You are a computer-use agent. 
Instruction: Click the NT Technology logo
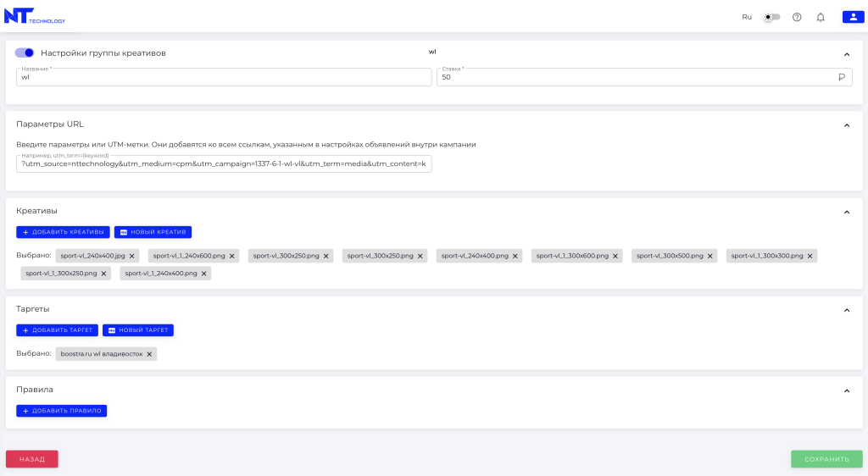point(35,16)
